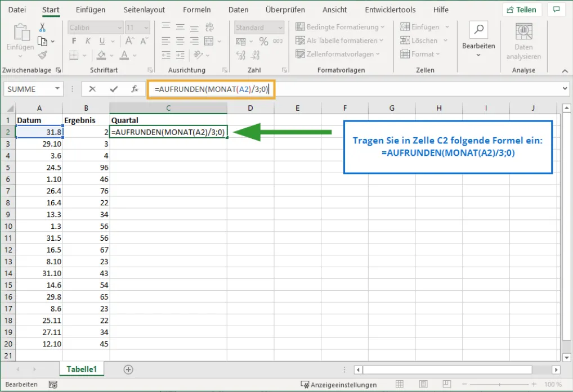Expand the formula bar with the chevron
The height and width of the screenshot is (392, 573).
(565, 89)
